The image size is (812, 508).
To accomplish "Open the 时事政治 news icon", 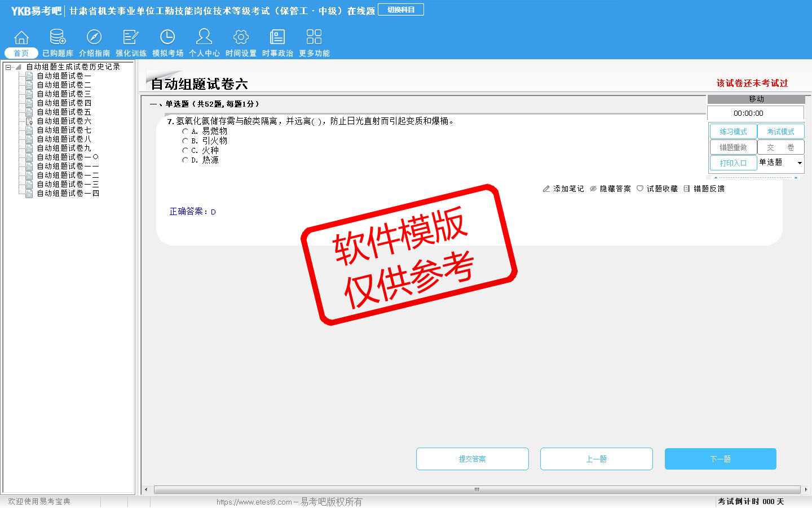I will [x=277, y=37].
